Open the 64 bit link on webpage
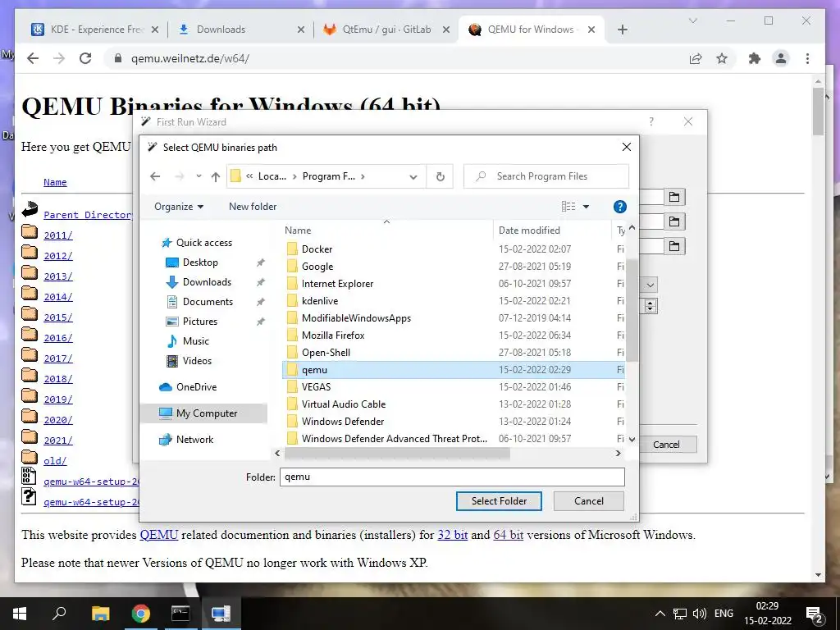840x630 pixels. click(x=508, y=535)
